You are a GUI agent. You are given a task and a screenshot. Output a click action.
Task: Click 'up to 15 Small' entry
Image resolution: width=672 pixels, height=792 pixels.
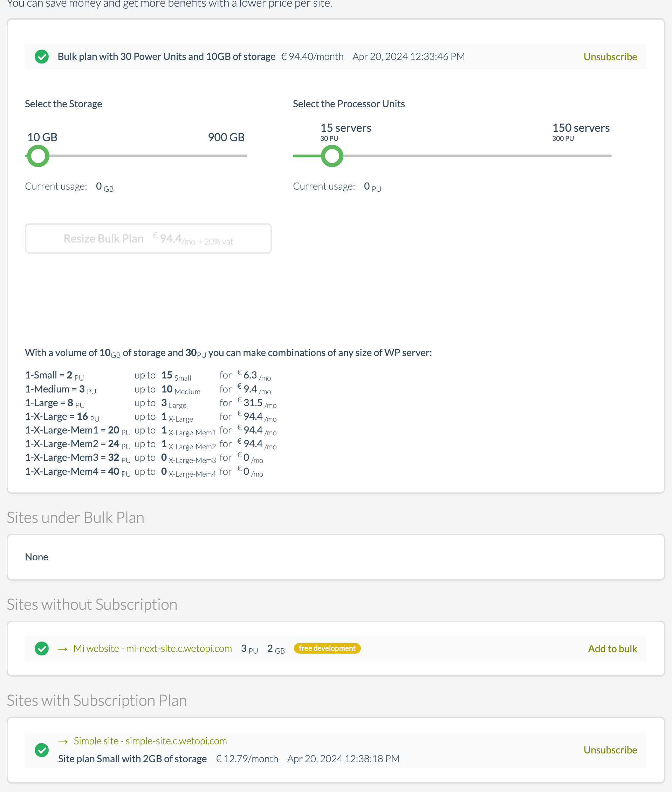tap(163, 375)
